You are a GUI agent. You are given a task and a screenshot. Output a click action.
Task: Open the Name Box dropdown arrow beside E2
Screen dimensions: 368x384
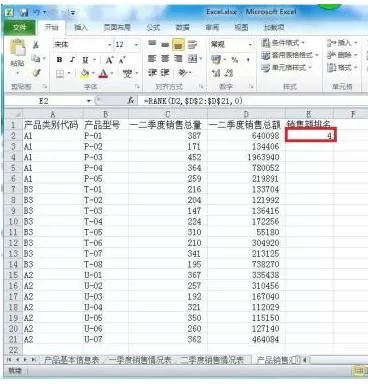coord(89,101)
